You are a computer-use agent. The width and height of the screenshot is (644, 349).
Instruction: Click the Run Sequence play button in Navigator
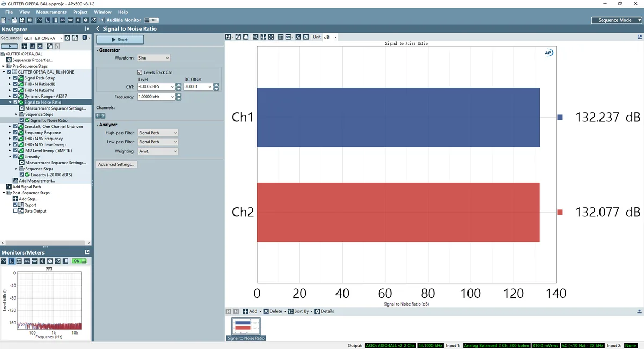tap(9, 46)
